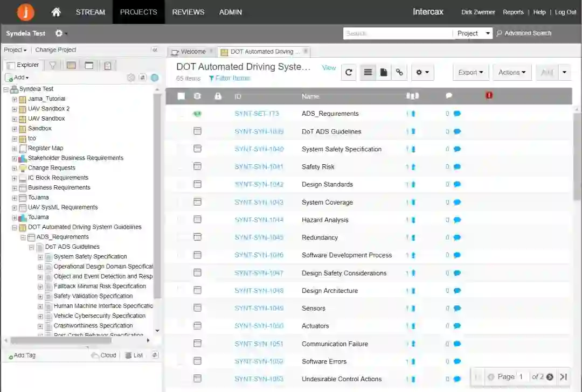Tick the select-all checkbox in table header
This screenshot has height=392, width=582.
point(182,96)
